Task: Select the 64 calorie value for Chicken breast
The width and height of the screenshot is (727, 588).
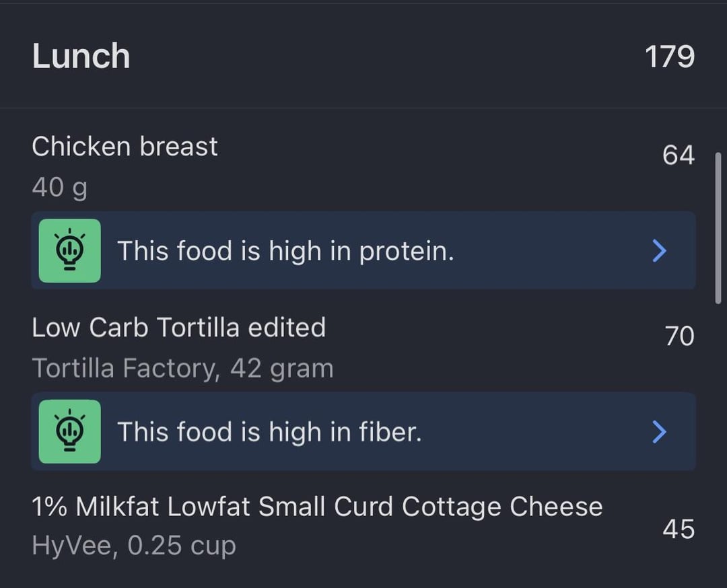Action: (x=679, y=155)
